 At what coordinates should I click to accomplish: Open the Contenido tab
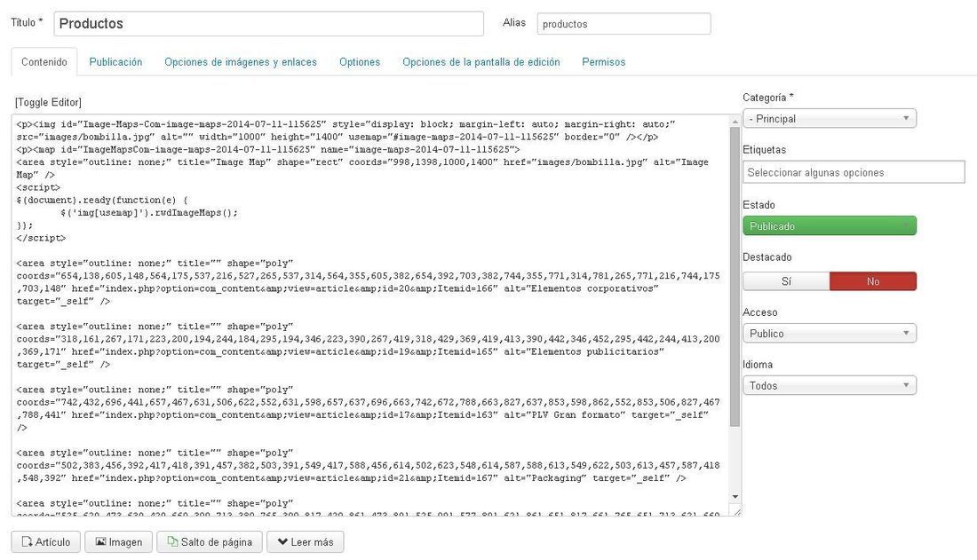tap(44, 62)
